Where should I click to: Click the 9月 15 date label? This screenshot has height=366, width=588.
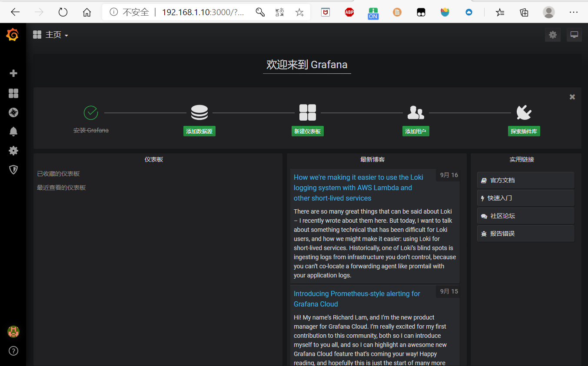[x=449, y=291]
